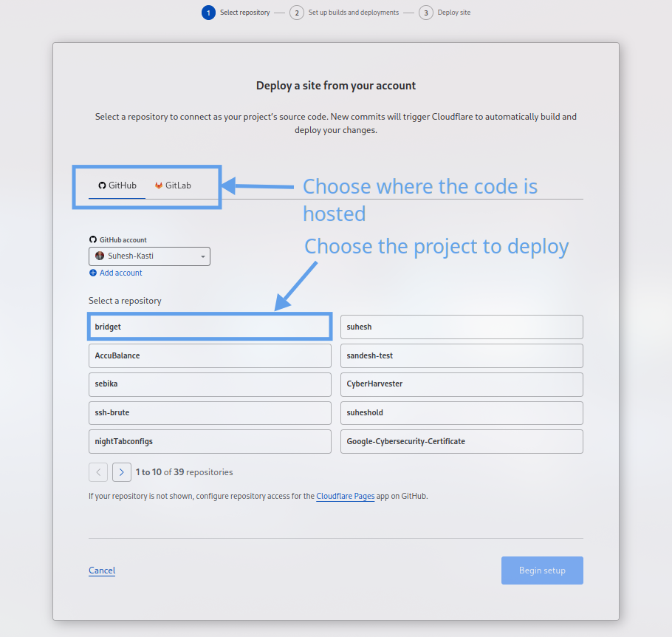The image size is (672, 637).
Task: Click the GitLab fox icon
Action: point(158,185)
